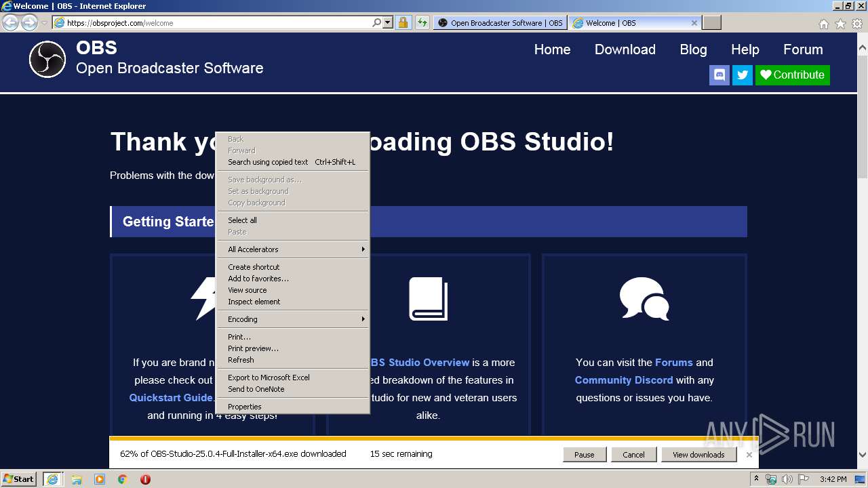Screen dimensions: 868x488
Task: Open the Favorites star icon
Action: [x=840, y=24]
